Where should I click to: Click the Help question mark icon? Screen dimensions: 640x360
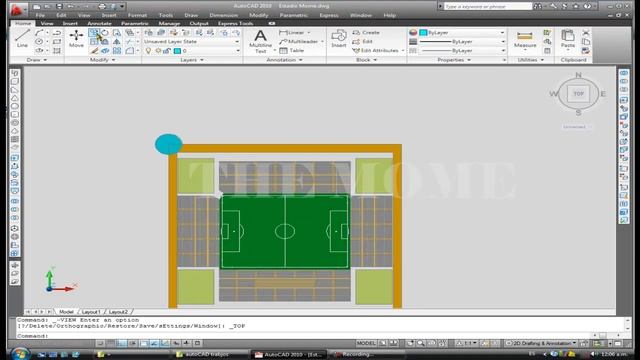pos(587,6)
